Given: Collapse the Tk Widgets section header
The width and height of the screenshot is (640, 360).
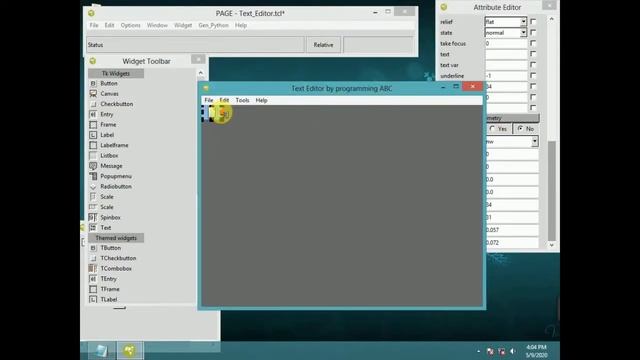Looking at the screenshot, I should [116, 73].
